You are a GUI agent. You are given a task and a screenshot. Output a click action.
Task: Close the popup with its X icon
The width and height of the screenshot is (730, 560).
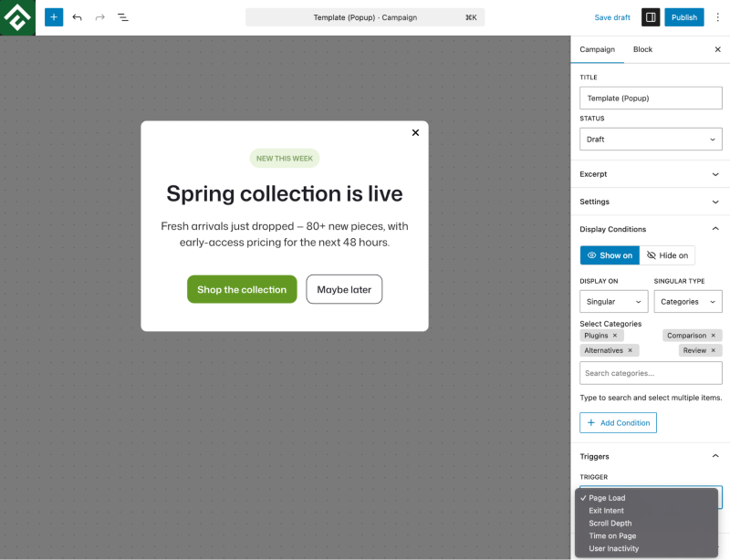click(x=415, y=132)
